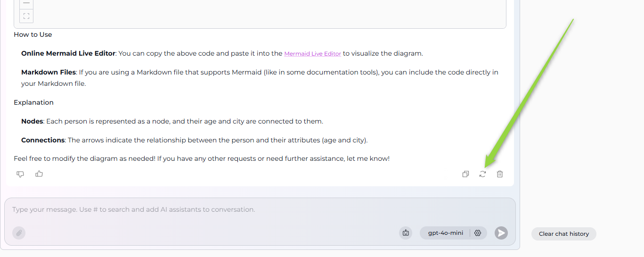Open the Mermaid Live Editor link

pyautogui.click(x=312, y=54)
